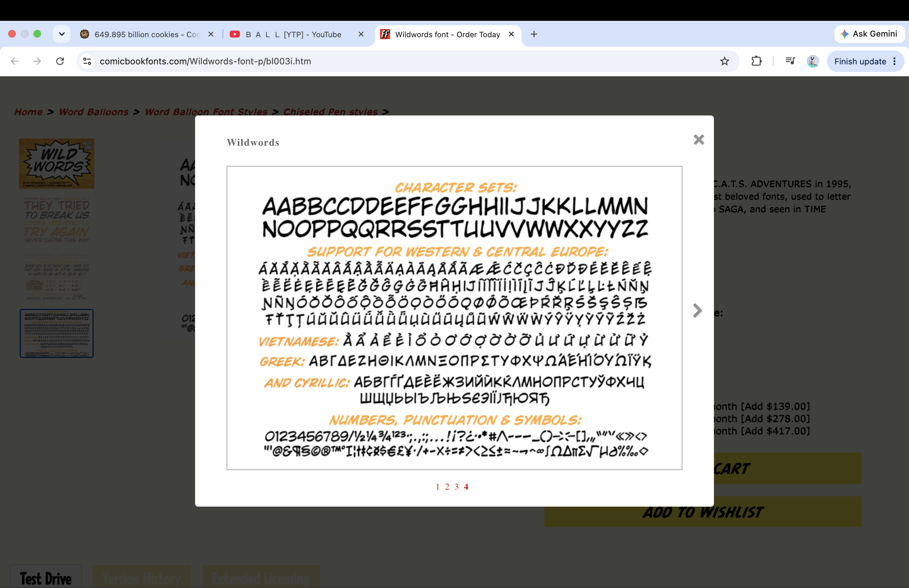Open the media controls icon
909x588 pixels.
click(790, 61)
